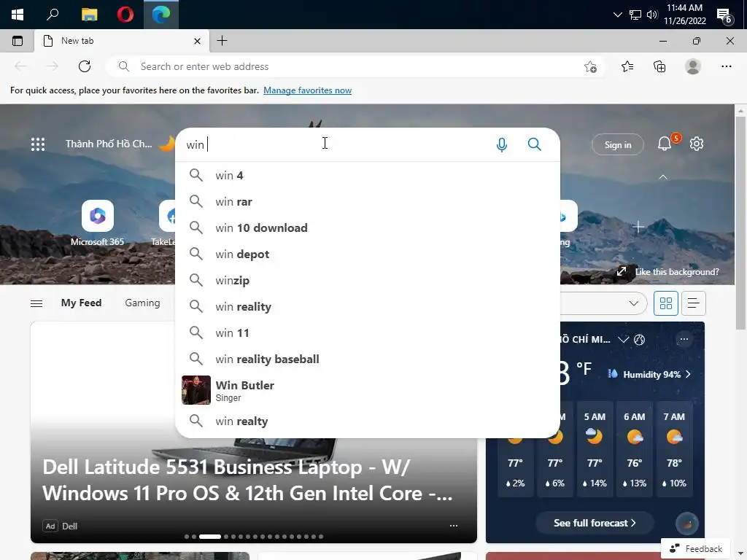747x560 pixels.
Task: Expand background image arrows icon
Action: [x=622, y=271]
